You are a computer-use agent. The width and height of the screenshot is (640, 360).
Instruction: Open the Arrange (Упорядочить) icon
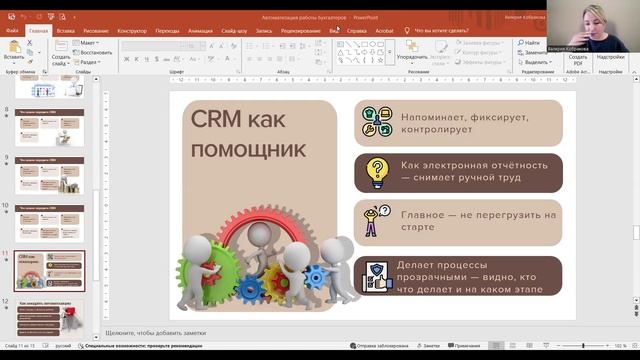point(412,46)
